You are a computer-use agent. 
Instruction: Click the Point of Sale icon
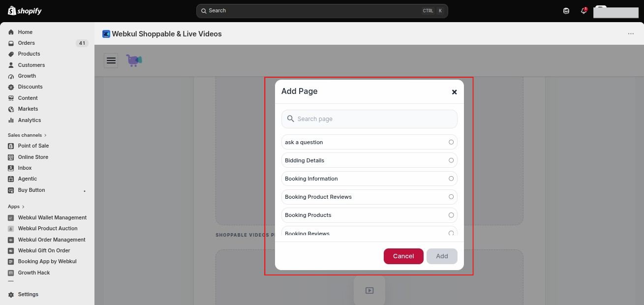coord(11,146)
